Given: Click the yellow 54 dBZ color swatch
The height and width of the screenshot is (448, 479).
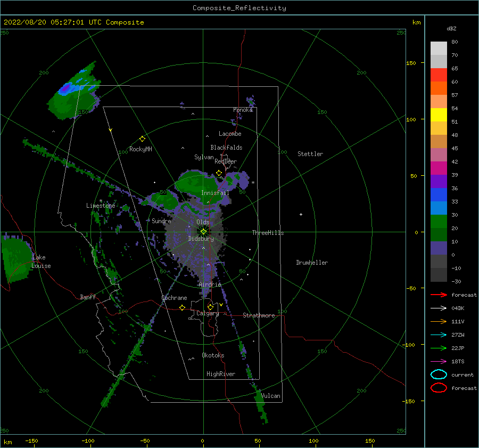Looking at the screenshot, I should [x=439, y=115].
